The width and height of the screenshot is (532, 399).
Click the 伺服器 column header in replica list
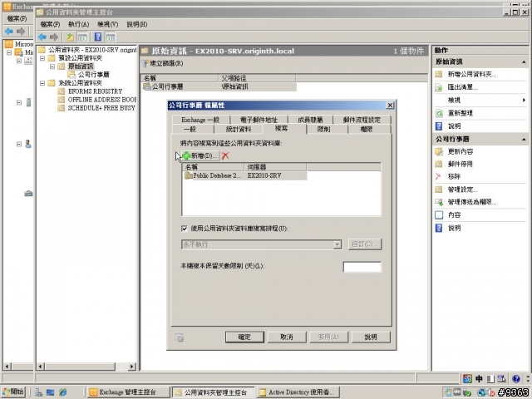tap(275, 167)
